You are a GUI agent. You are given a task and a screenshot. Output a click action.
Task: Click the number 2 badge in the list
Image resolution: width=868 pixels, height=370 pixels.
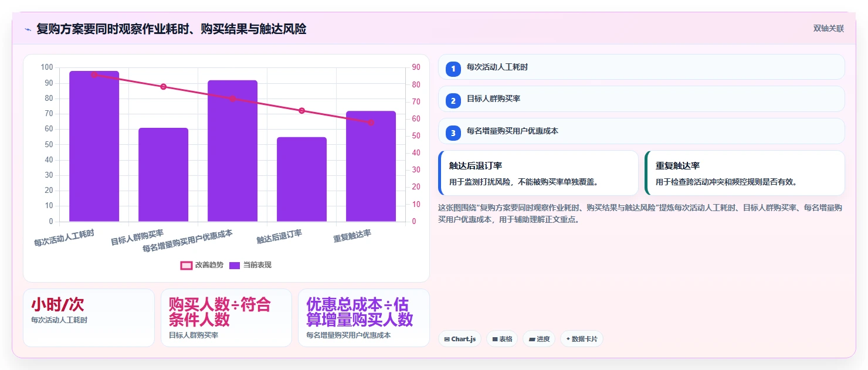[453, 100]
